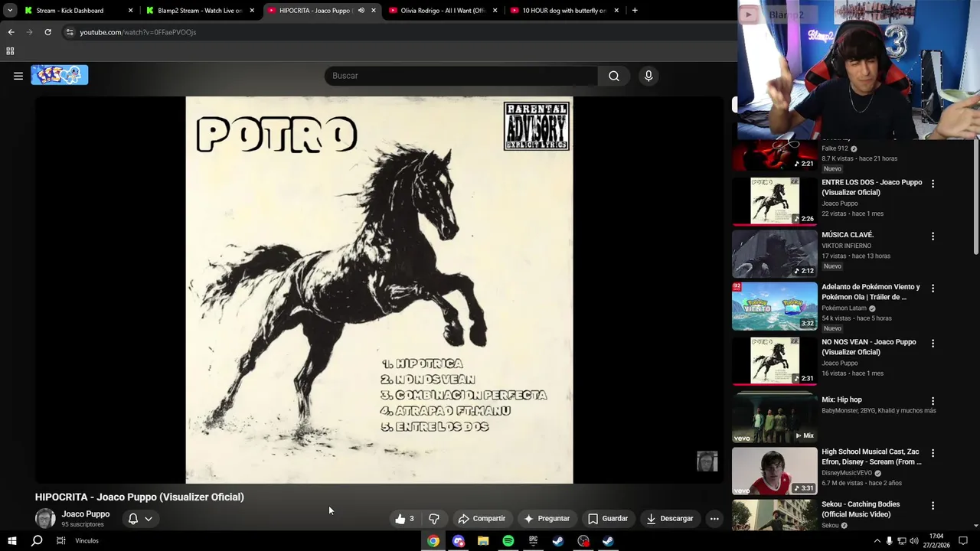
Task: Dislike the HIPOCRITA video
Action: pyautogui.click(x=434, y=519)
